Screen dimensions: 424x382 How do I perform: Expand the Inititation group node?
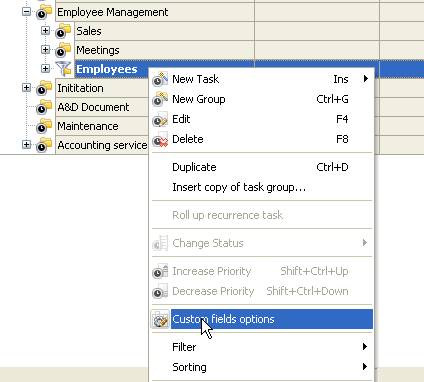point(26,88)
